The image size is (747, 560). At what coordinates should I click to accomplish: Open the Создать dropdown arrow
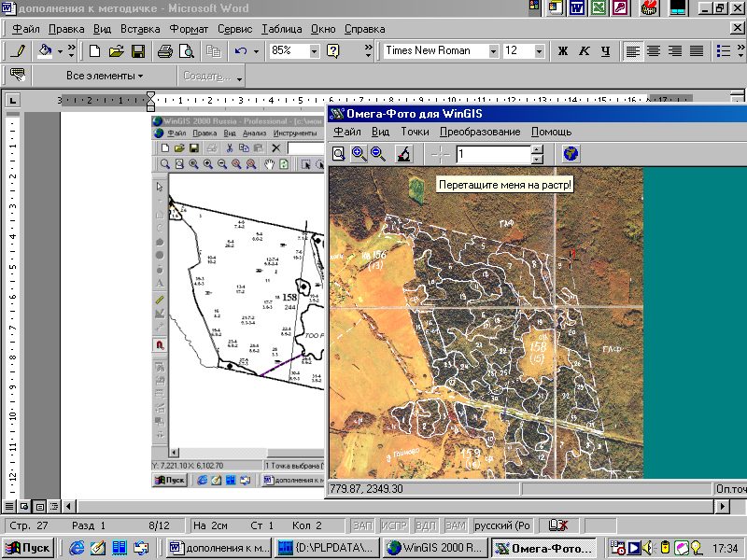tap(240, 79)
